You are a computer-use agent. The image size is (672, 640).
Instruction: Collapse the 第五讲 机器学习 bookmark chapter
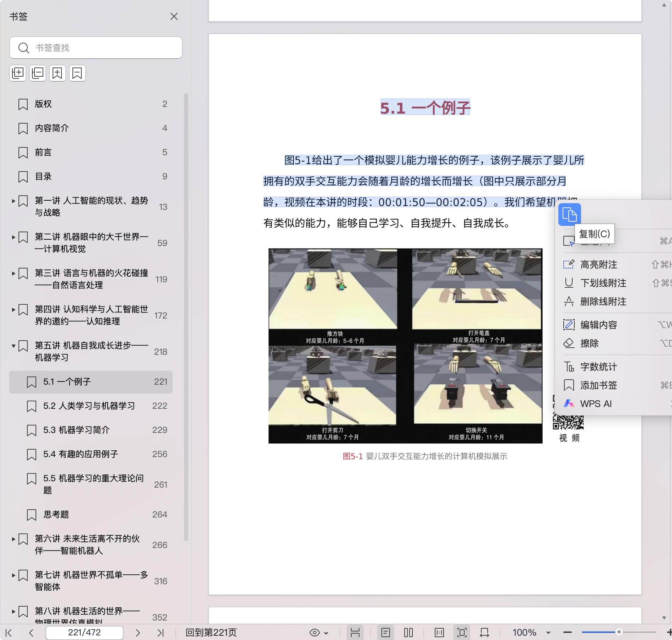13,346
